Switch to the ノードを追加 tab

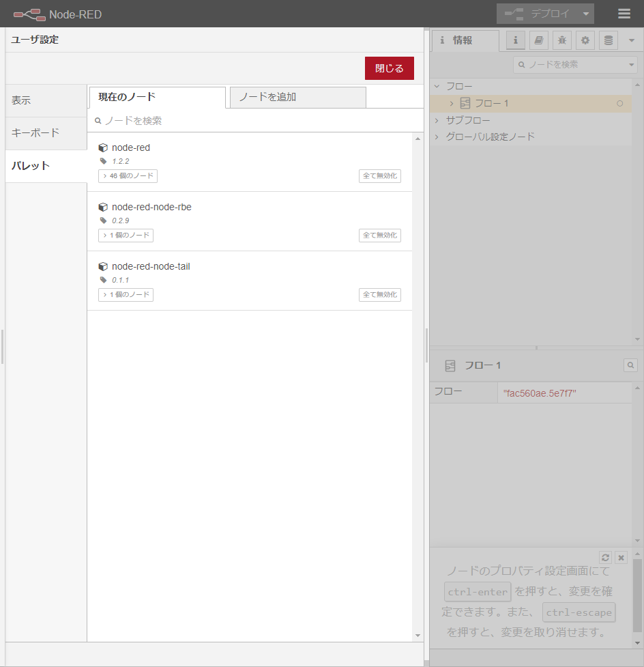[297, 97]
